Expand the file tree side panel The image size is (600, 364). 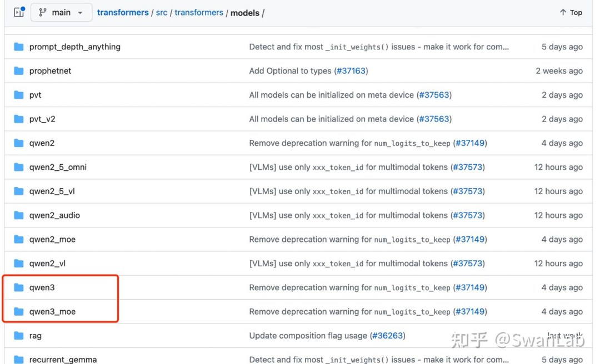coord(19,12)
